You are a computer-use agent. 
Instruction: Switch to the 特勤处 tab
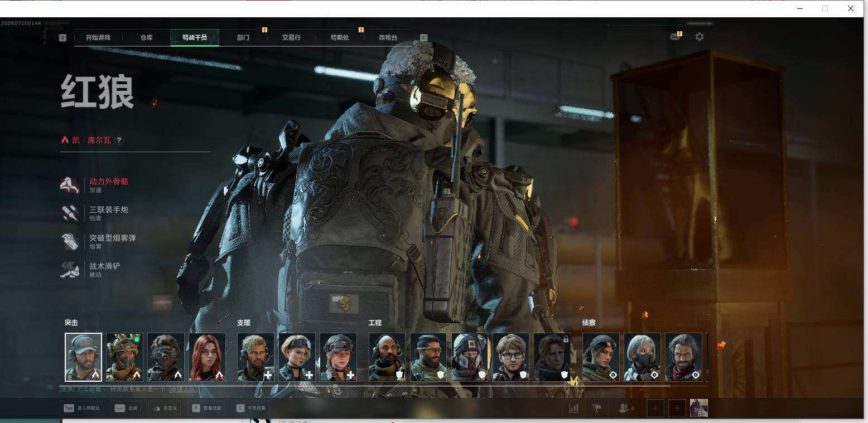pos(340,37)
